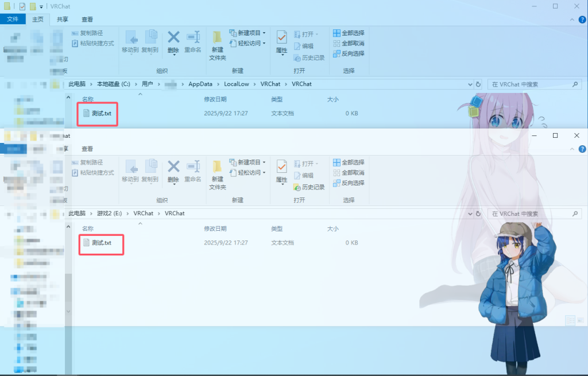Open 历史记录 (History) in the bottom window's ribbon
588x376 pixels.
pyautogui.click(x=309, y=187)
